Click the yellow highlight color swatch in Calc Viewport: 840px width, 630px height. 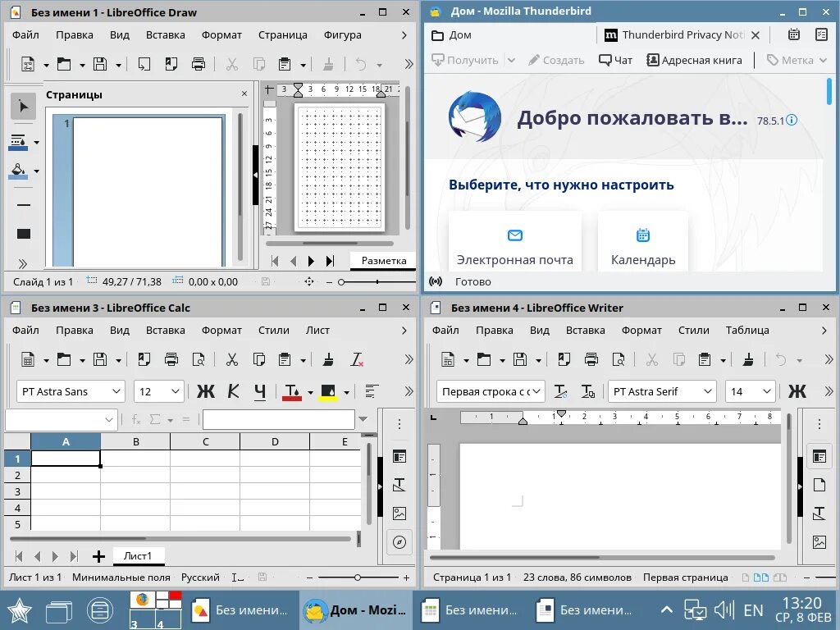click(x=328, y=391)
